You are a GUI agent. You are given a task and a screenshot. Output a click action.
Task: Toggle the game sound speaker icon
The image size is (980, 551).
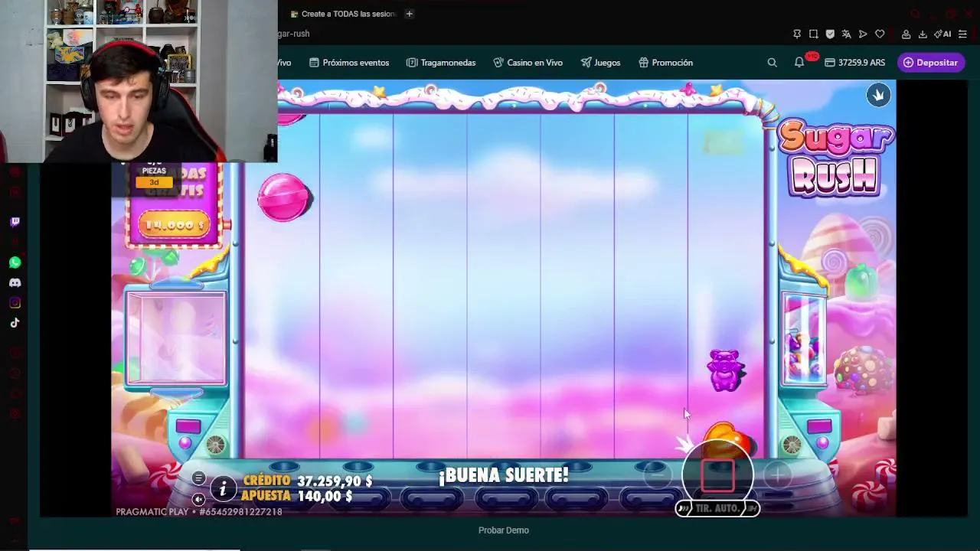(198, 499)
